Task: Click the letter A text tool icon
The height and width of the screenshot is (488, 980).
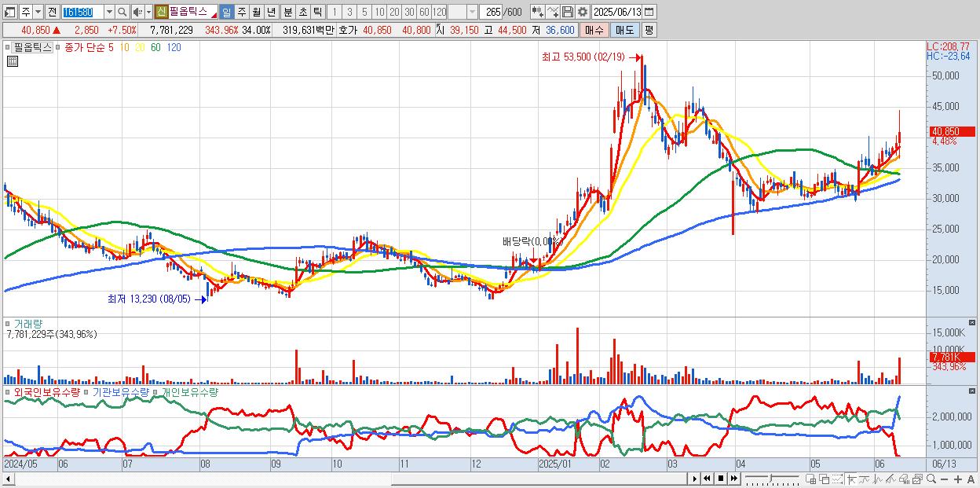Action: [971, 479]
